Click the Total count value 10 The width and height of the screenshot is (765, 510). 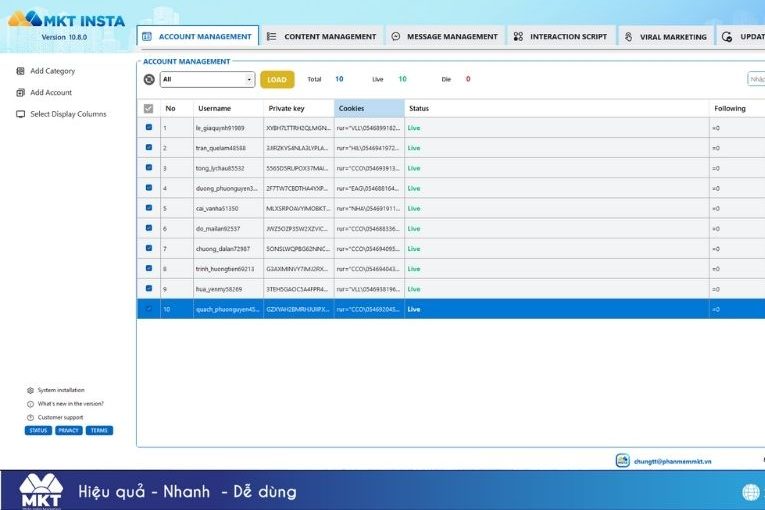pos(339,79)
